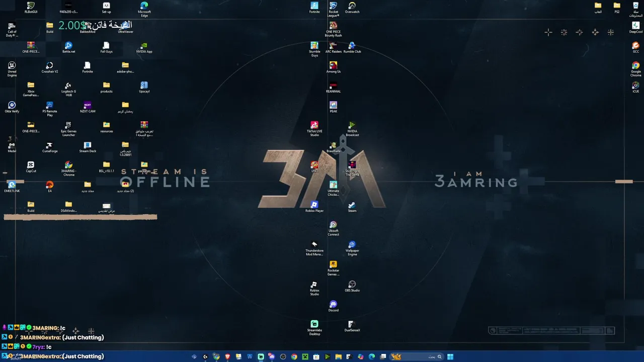Launch Battle.net from the desktop

point(68,47)
